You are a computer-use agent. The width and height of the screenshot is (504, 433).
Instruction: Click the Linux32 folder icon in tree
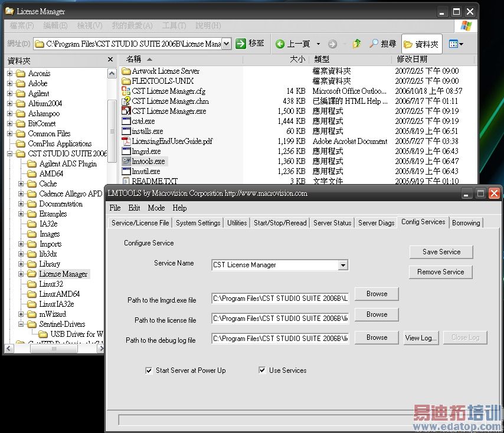tap(32, 284)
